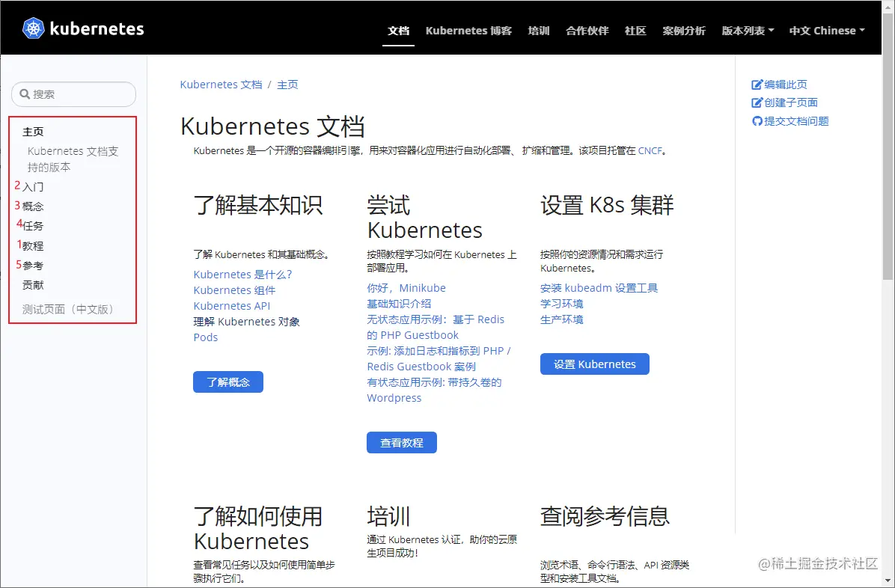This screenshot has height=588, width=895.
Task: Open 入门 in the sidebar
Action: [33, 187]
